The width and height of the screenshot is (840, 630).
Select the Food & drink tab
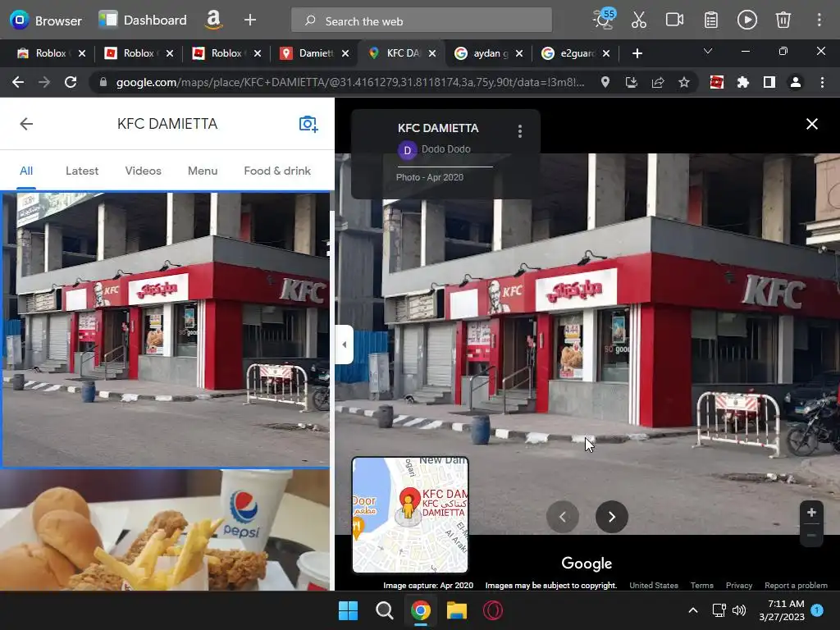coord(277,171)
